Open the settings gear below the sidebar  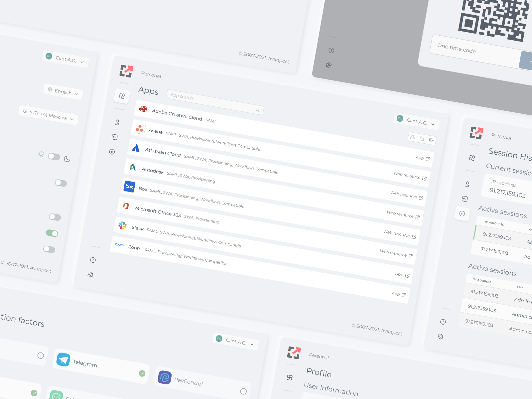click(x=90, y=275)
